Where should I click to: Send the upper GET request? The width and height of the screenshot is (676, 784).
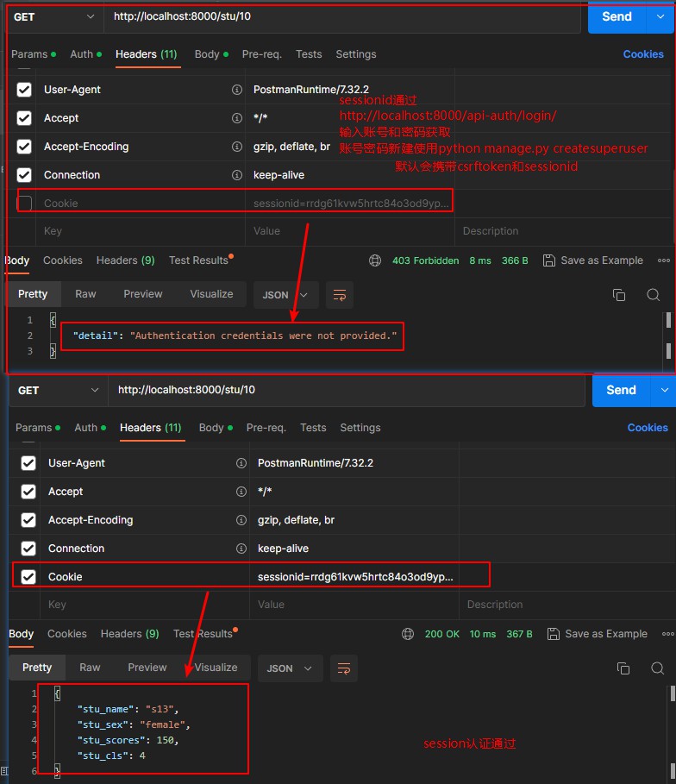point(617,16)
